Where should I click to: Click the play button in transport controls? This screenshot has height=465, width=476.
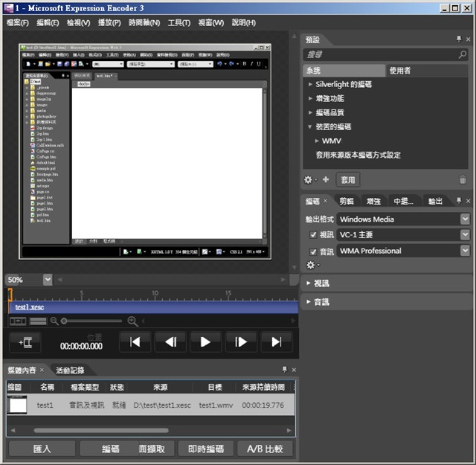point(205,341)
